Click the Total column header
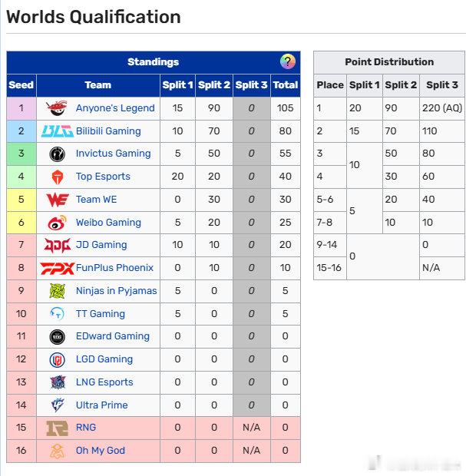Image resolution: width=466 pixels, height=476 pixels. pos(286,85)
